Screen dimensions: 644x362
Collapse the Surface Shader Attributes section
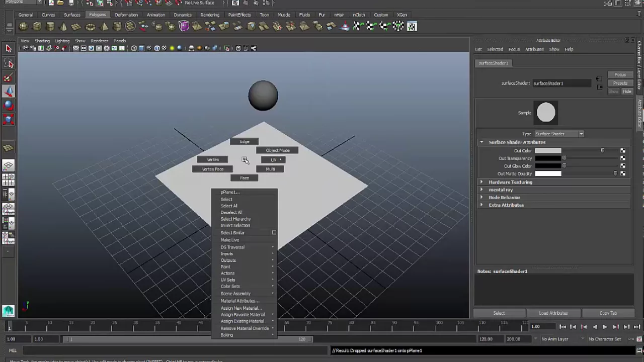click(x=481, y=142)
